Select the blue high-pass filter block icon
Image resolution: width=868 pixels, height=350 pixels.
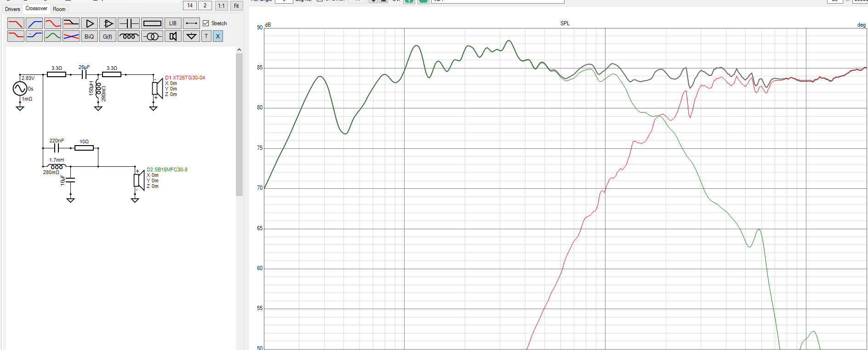(34, 23)
